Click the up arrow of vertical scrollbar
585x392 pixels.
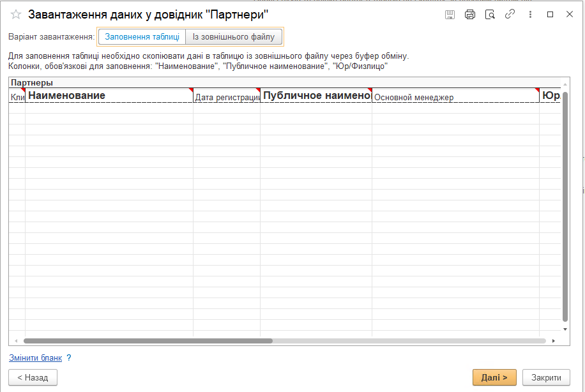pyautogui.click(x=565, y=84)
